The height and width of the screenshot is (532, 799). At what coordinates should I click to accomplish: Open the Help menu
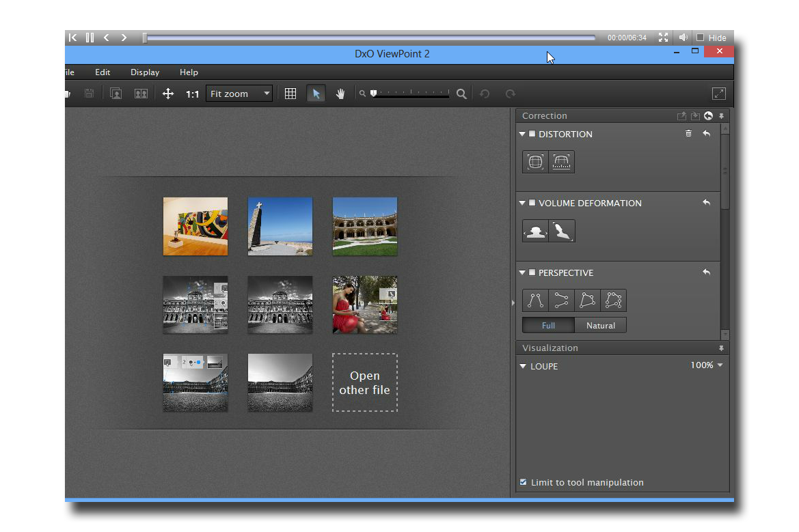tap(189, 72)
